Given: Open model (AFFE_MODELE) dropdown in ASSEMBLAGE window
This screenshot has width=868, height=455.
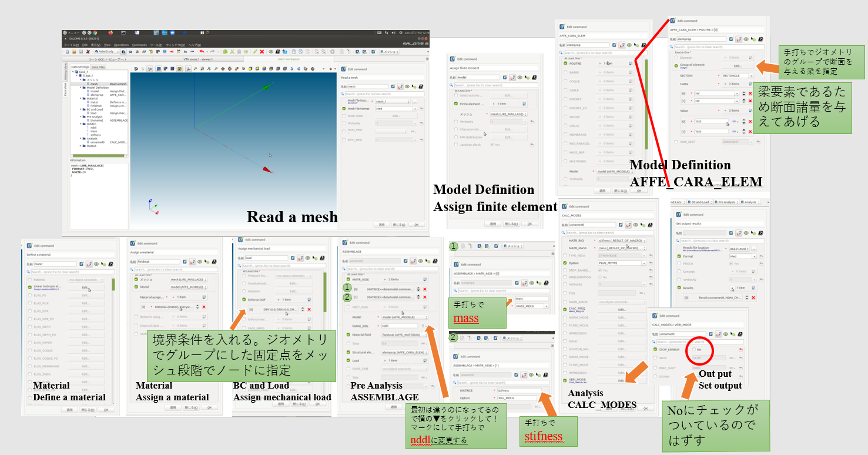Looking at the screenshot, I should (405, 317).
